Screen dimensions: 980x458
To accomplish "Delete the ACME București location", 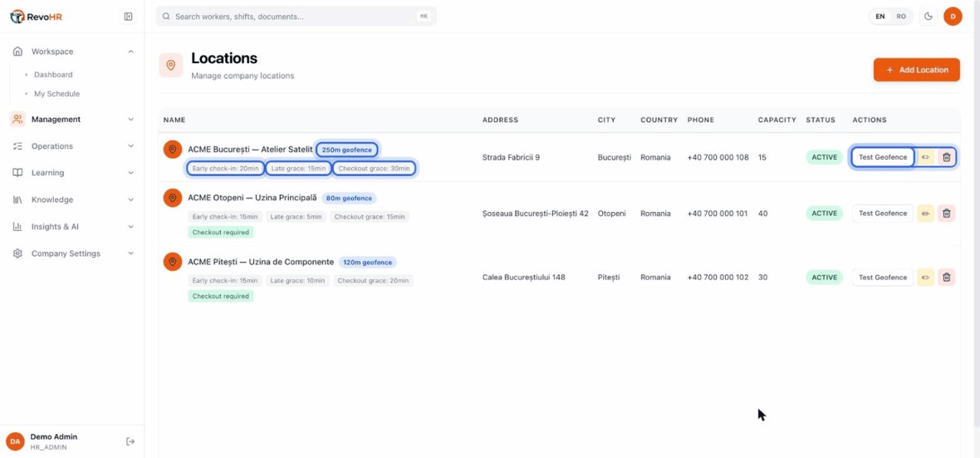I will pos(946,157).
